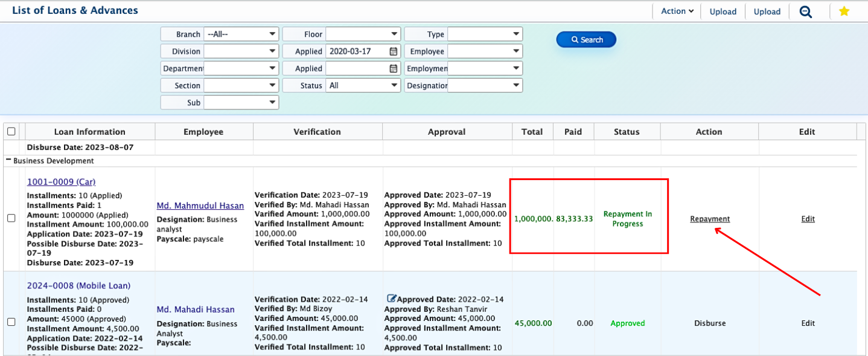Select the checkbox for 2024-0008 Mobile Loan

tap(11, 322)
